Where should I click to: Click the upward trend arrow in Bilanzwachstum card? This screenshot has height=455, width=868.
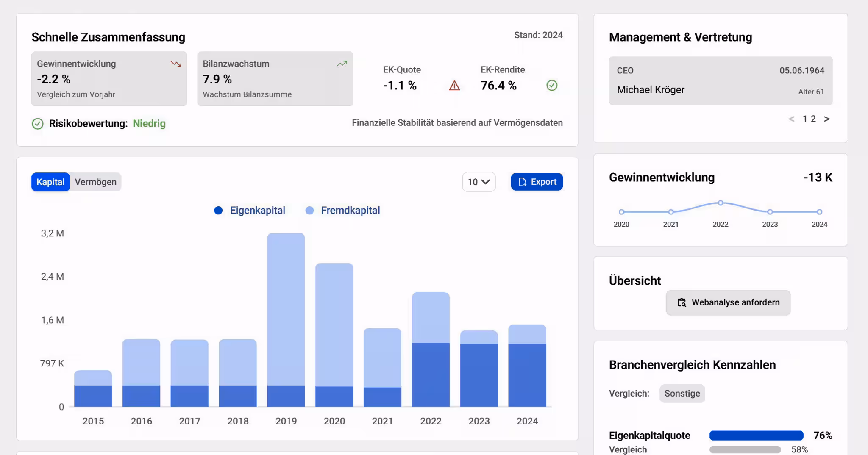tap(341, 63)
